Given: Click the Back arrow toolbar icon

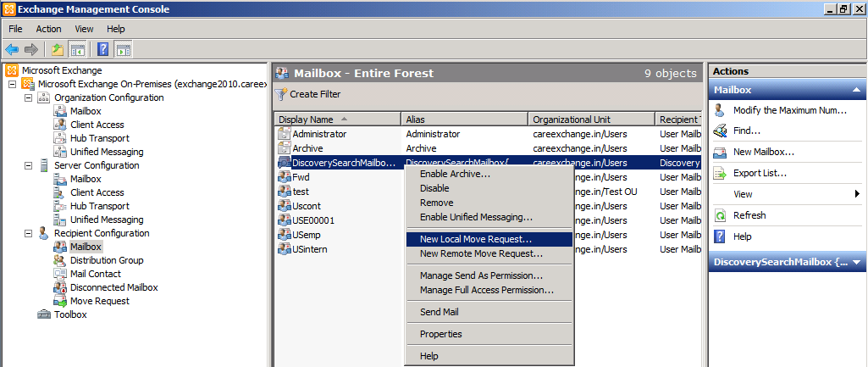Looking at the screenshot, I should click(x=12, y=50).
